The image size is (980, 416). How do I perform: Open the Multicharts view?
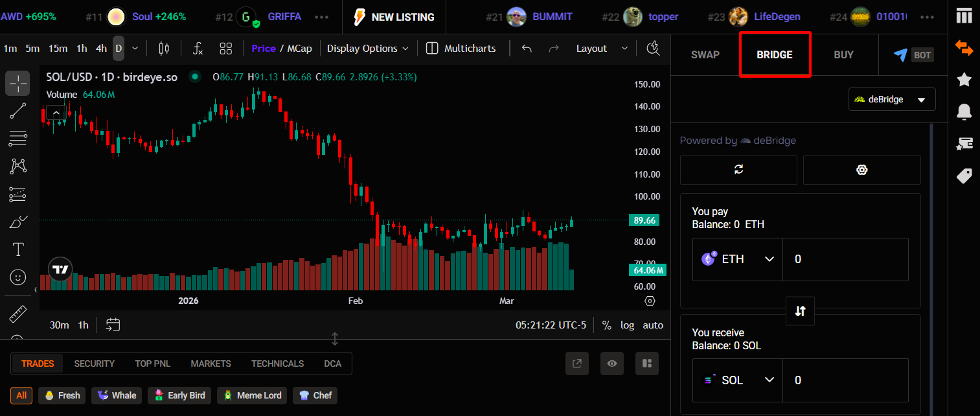pyautogui.click(x=461, y=49)
